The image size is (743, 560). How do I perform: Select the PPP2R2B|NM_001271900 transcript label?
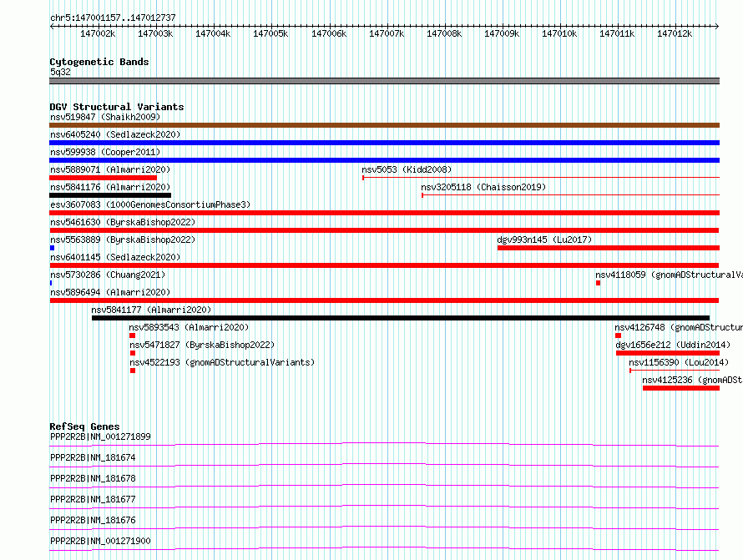100,541
